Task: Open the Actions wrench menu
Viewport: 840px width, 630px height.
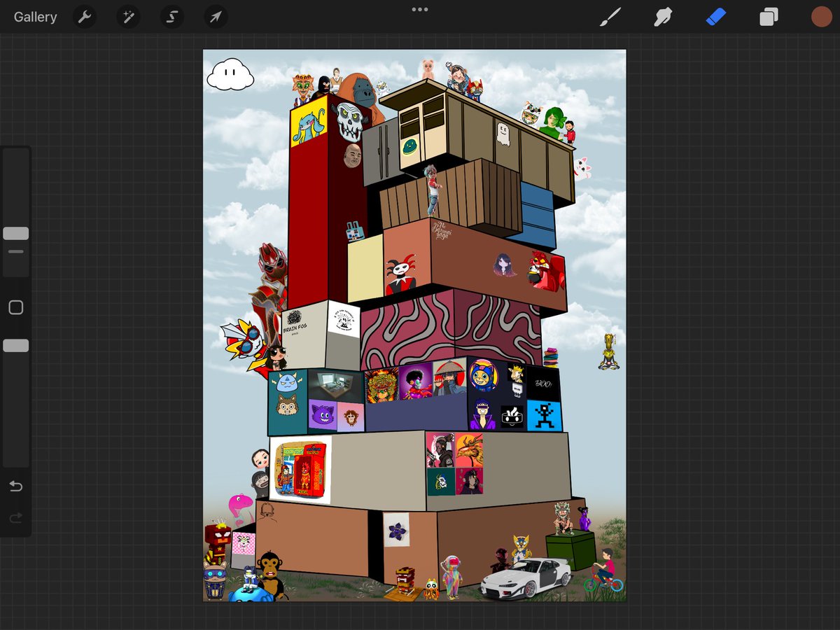Action: [x=85, y=17]
